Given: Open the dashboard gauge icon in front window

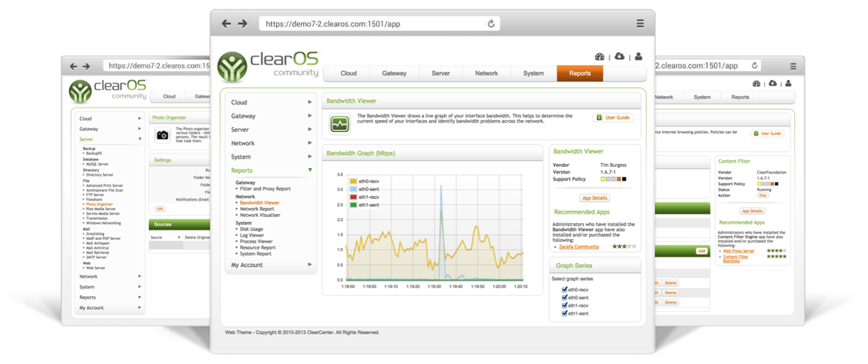Looking at the screenshot, I should (x=599, y=57).
